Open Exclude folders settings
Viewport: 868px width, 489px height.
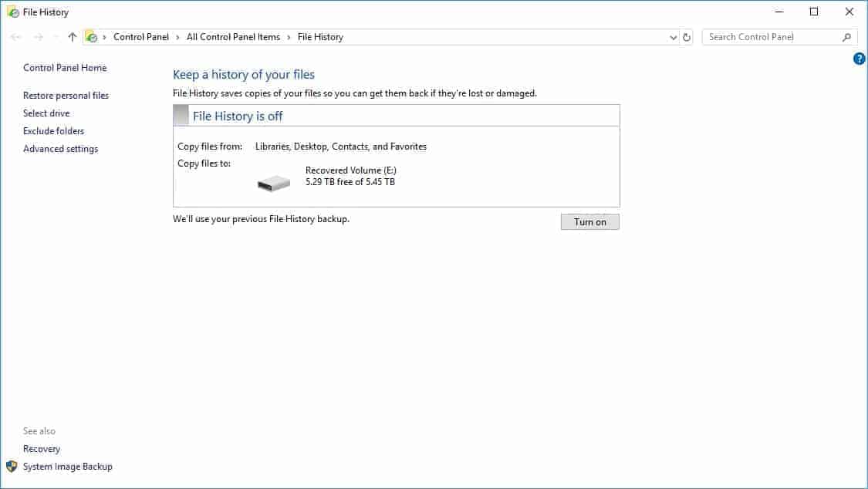point(54,130)
